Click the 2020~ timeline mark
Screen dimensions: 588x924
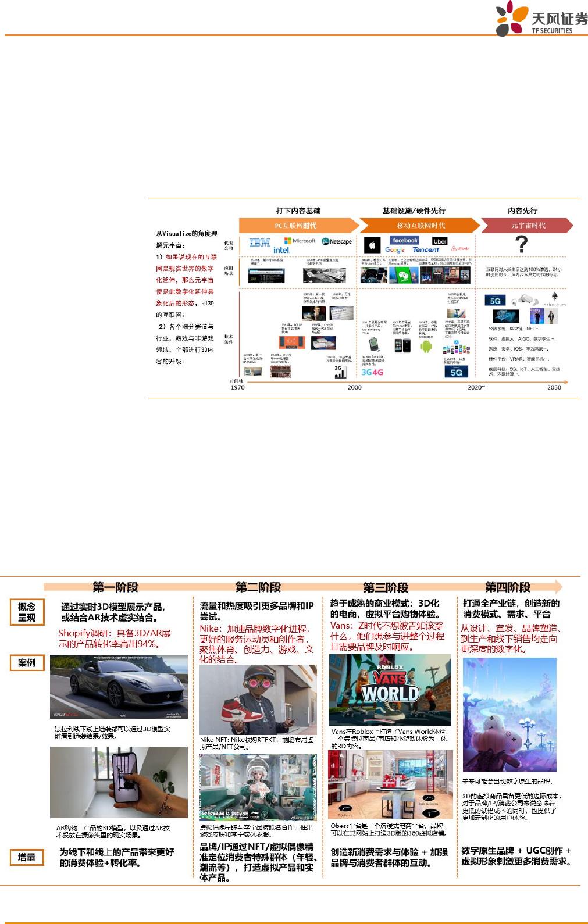476,387
